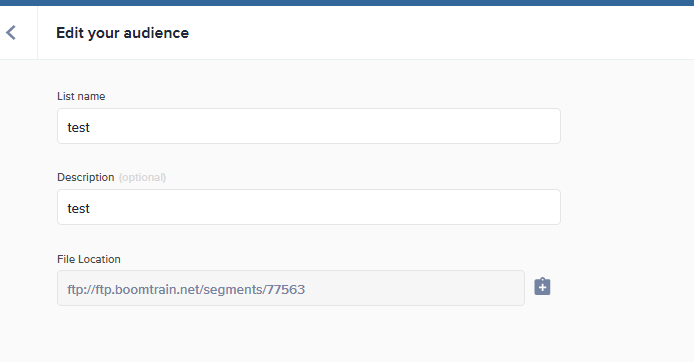This screenshot has width=694, height=362.
Task: Click the 'Edit your audience' heading
Action: point(123,33)
